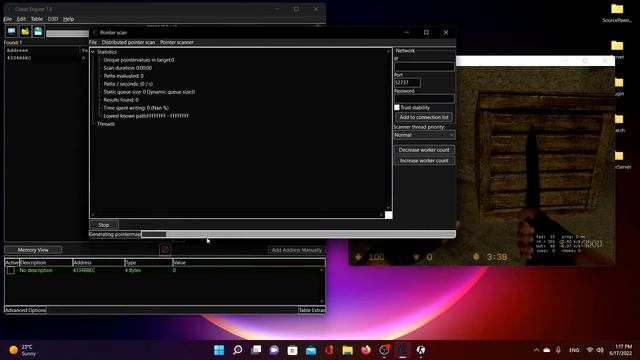The height and width of the screenshot is (360, 640).
Task: Click 'No description' entry in address table
Action: pos(36,270)
